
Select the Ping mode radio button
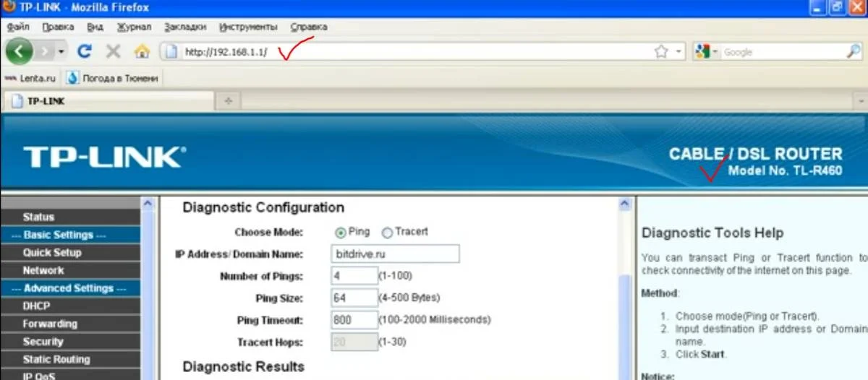tap(339, 233)
